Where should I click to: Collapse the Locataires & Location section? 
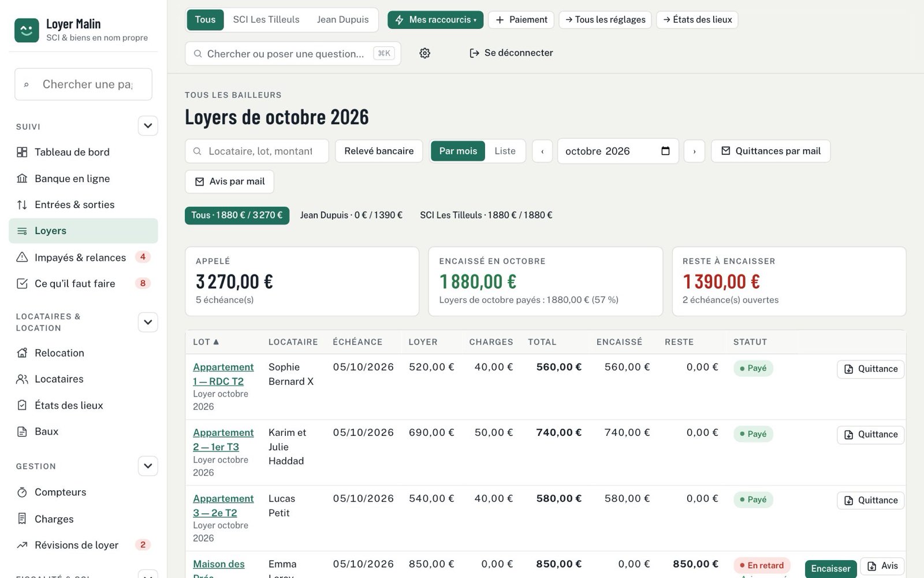(x=148, y=322)
